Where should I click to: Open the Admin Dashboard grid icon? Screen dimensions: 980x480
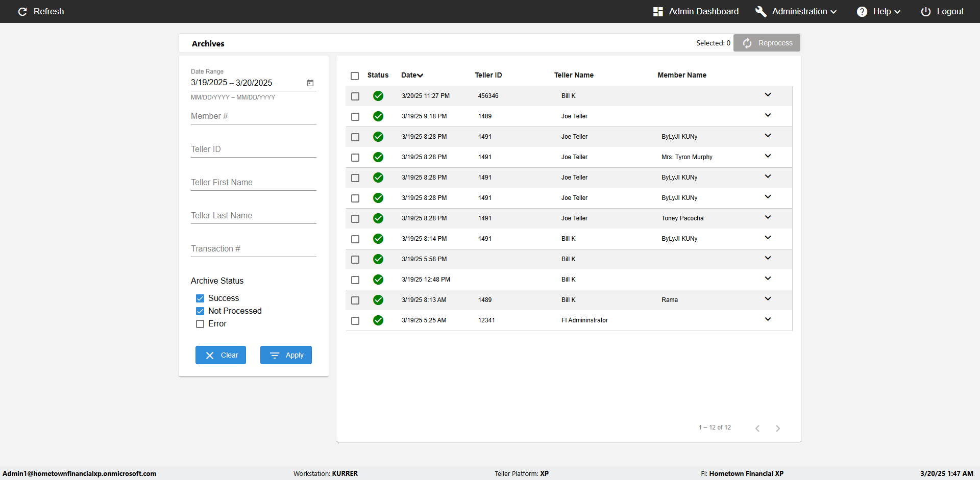tap(658, 12)
